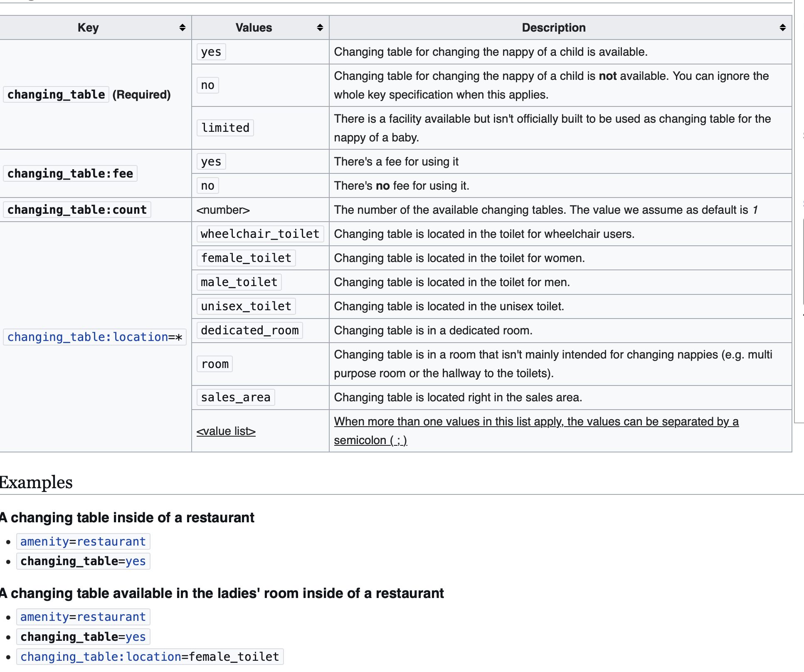Screen dimensions: 804x672
Task: Select the wheelchair_toilet value cell
Action: tap(260, 234)
